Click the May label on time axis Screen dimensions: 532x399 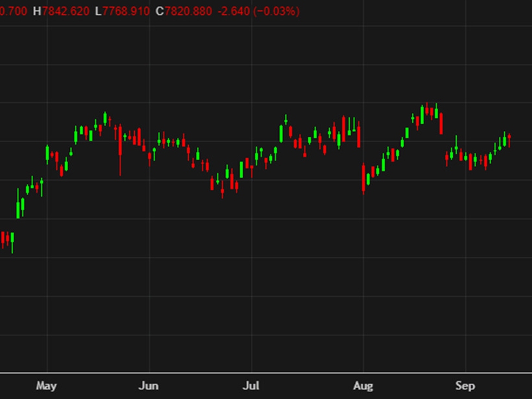(x=46, y=386)
